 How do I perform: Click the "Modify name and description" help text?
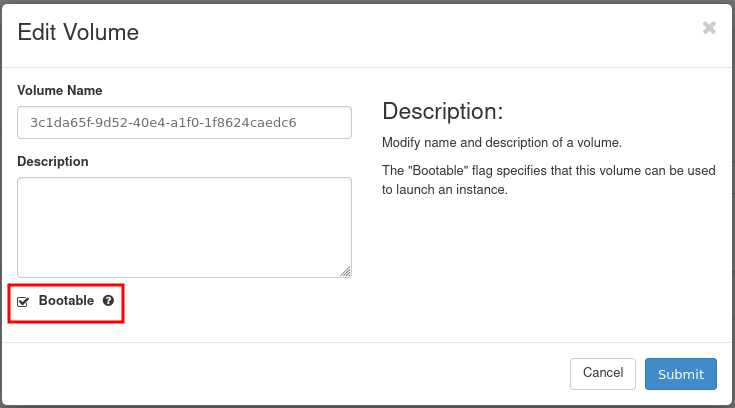502,143
